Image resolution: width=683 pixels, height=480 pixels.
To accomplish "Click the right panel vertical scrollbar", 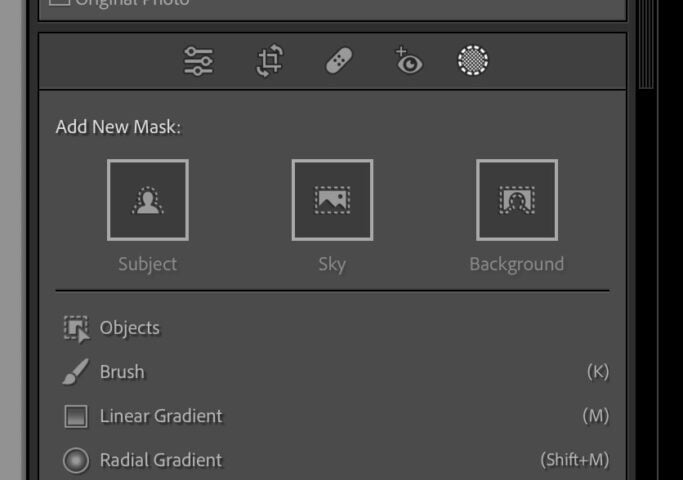I will pyautogui.click(x=646, y=44).
